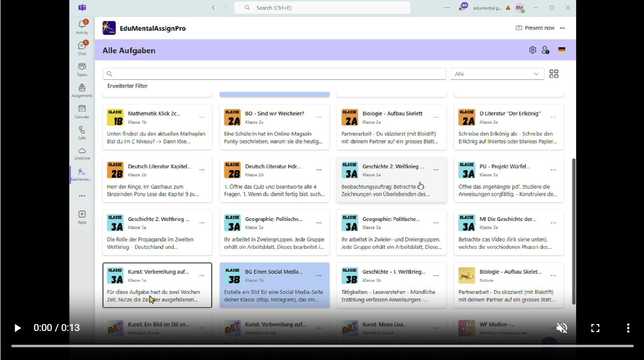This screenshot has height=360, width=644.
Task: Open options menu for BG Einen Social Media card
Action: (x=319, y=275)
